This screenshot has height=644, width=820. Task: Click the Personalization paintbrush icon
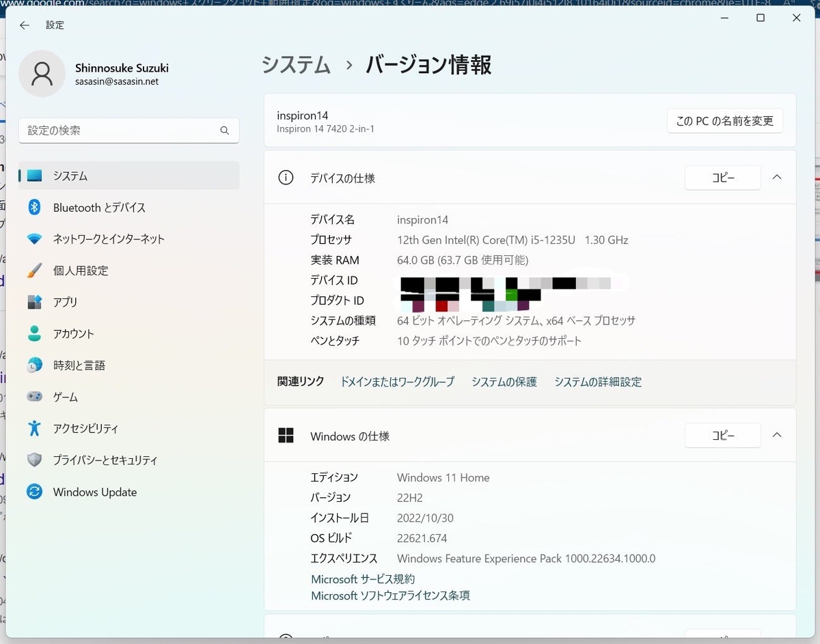35,270
